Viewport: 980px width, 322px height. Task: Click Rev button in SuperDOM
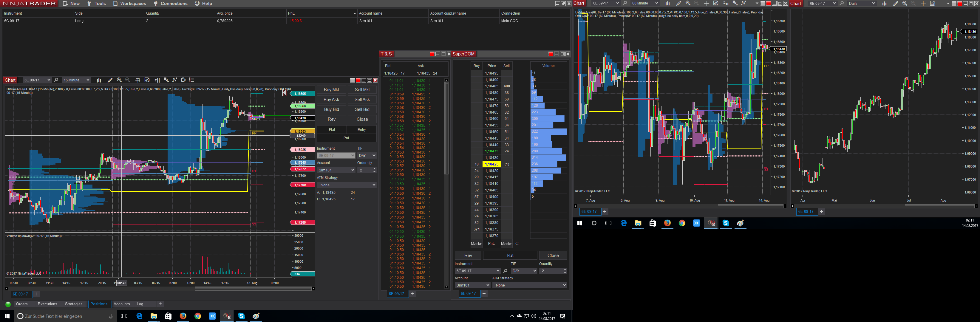pos(468,256)
